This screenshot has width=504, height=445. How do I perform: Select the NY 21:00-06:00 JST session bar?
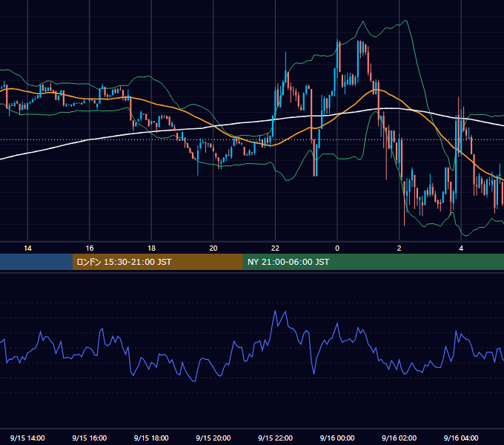(x=373, y=262)
